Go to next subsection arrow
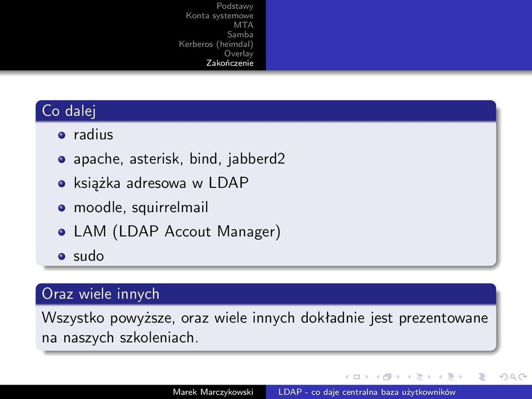This screenshot has width=532, height=399. pos(429,377)
